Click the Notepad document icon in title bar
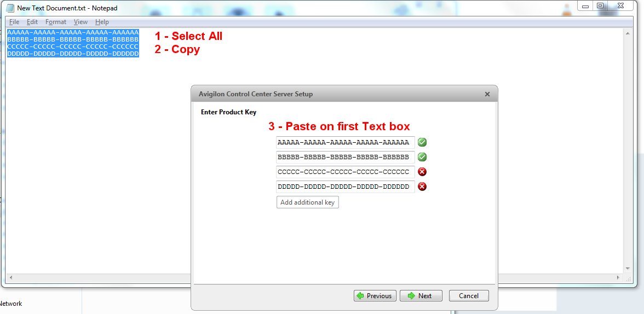This screenshot has height=314, width=644. click(10, 8)
